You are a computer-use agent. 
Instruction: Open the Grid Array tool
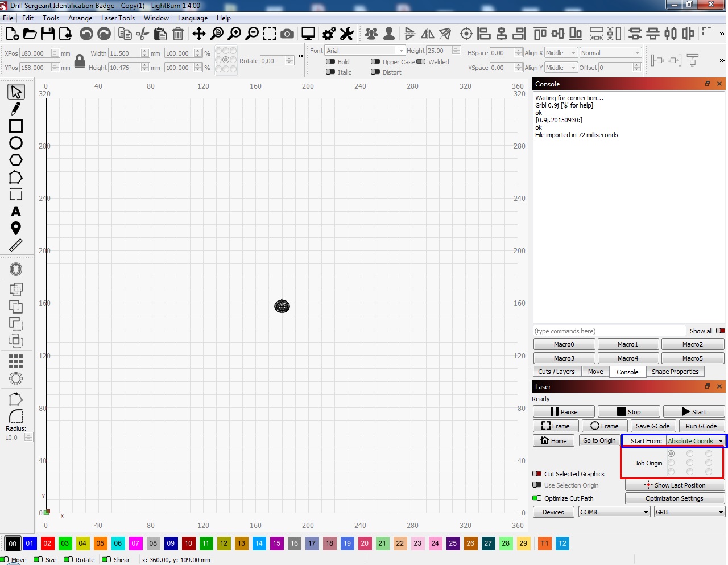tap(16, 361)
